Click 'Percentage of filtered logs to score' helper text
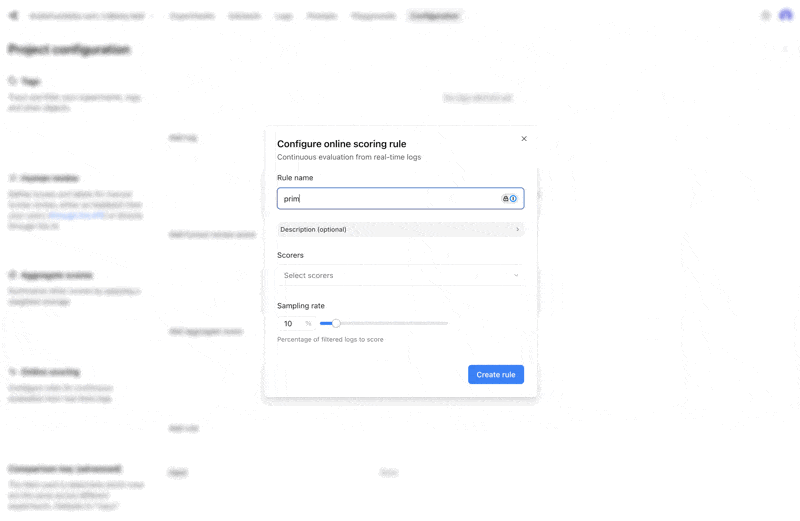This screenshot has width=800, height=521. coord(330,339)
